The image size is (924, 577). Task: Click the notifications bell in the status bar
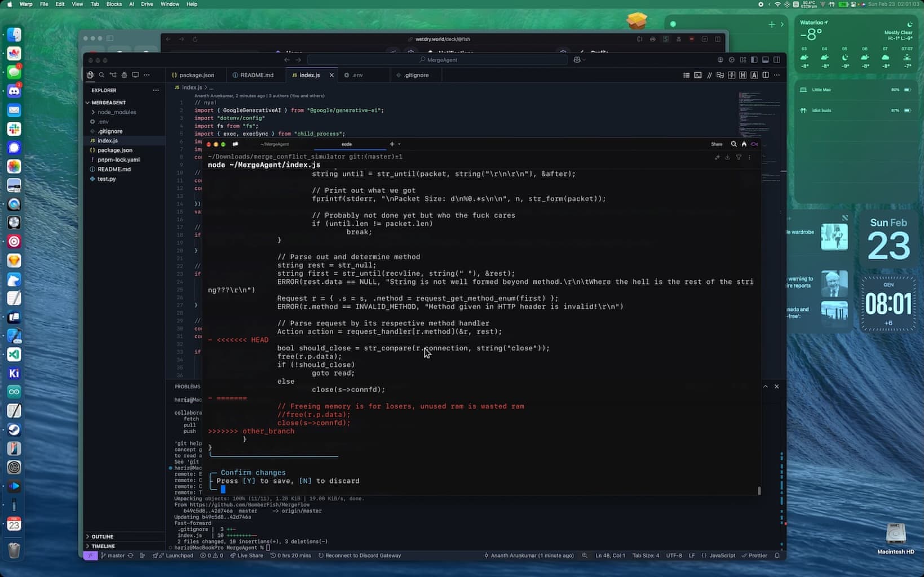(x=777, y=556)
